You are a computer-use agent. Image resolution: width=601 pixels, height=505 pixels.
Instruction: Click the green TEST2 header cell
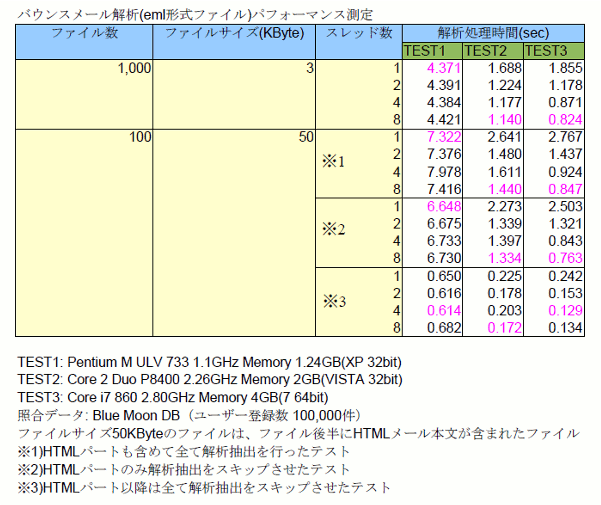[491, 51]
